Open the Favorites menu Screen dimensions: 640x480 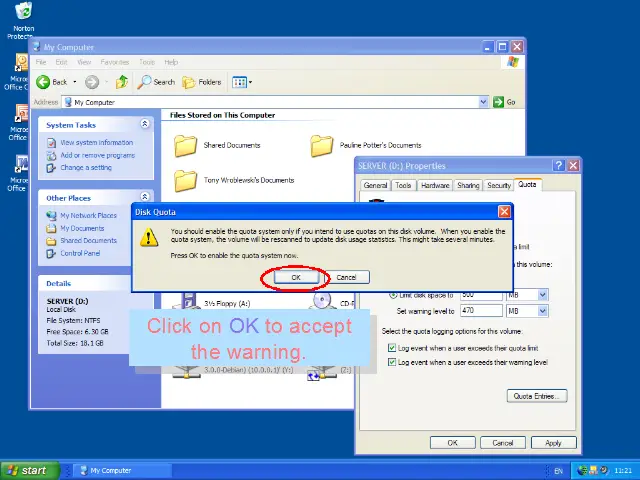pyautogui.click(x=115, y=62)
